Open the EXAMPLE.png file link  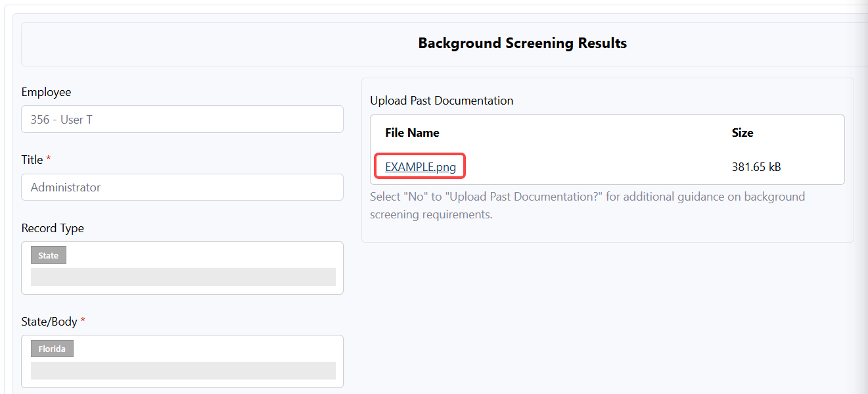(420, 167)
